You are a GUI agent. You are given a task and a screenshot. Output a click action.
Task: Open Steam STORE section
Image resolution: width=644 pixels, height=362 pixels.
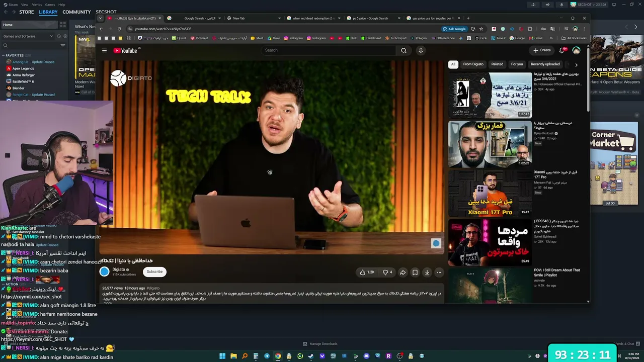point(26,12)
